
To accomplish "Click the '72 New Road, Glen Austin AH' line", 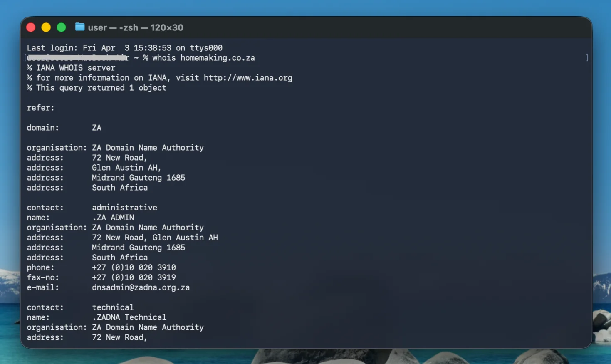I will [155, 238].
